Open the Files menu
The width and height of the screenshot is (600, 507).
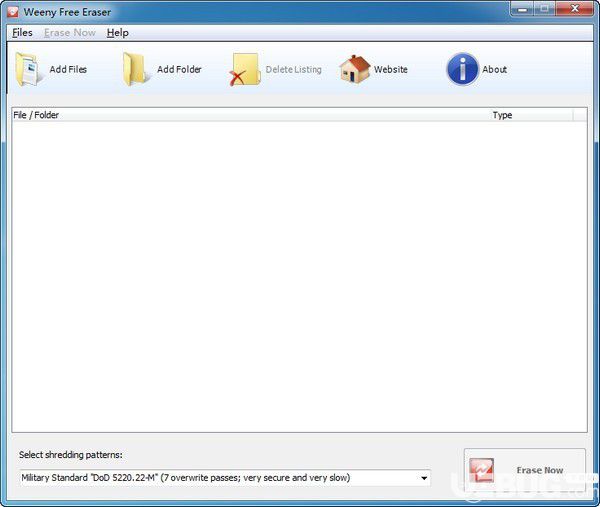22,33
